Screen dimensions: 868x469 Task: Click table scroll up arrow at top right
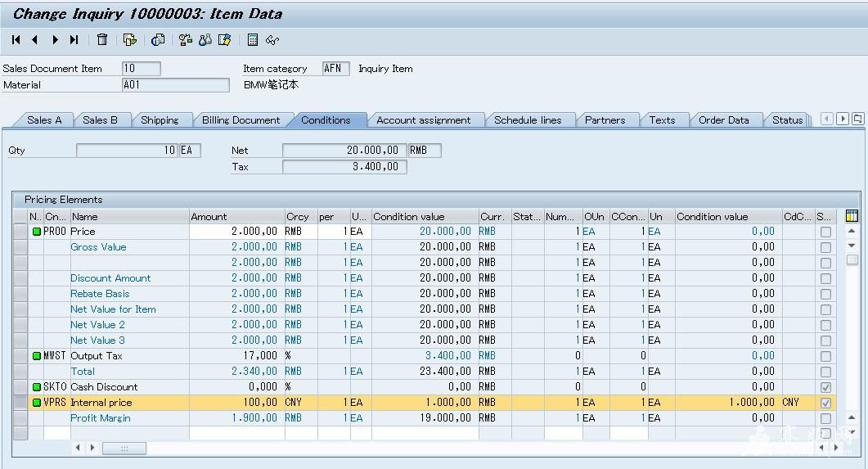pos(852,231)
